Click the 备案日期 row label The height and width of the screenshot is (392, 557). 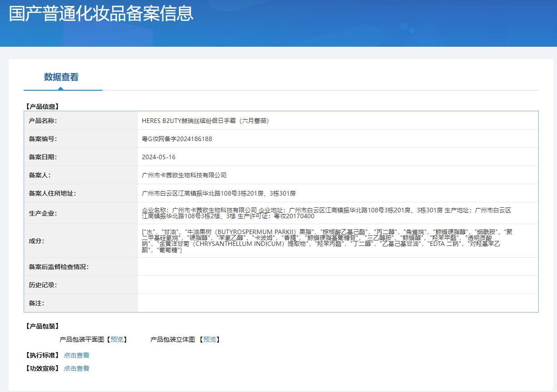pyautogui.click(x=43, y=157)
